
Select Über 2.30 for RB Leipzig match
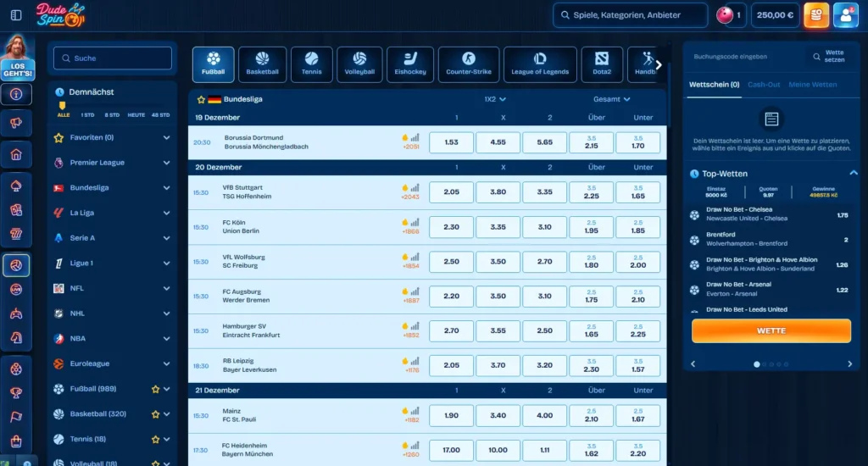[x=591, y=365]
